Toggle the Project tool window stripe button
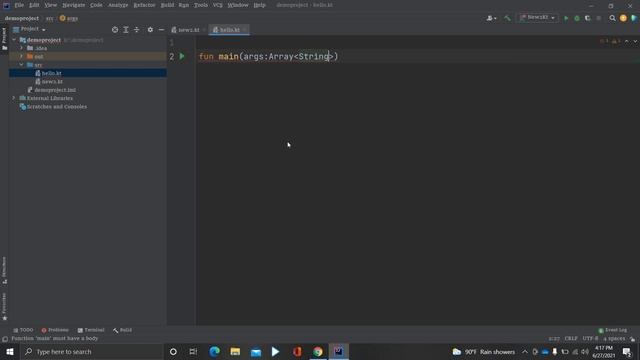Image resolution: width=640 pixels, height=360 pixels. coord(4,39)
